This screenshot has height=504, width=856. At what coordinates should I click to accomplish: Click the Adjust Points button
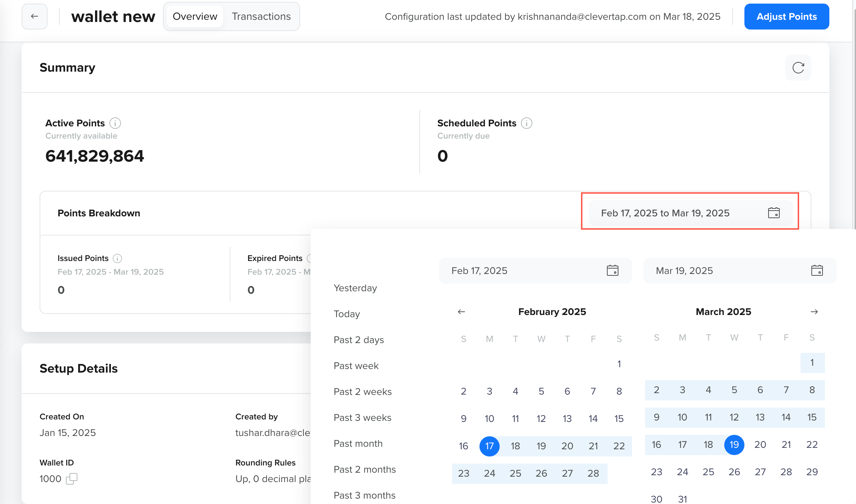pyautogui.click(x=787, y=17)
